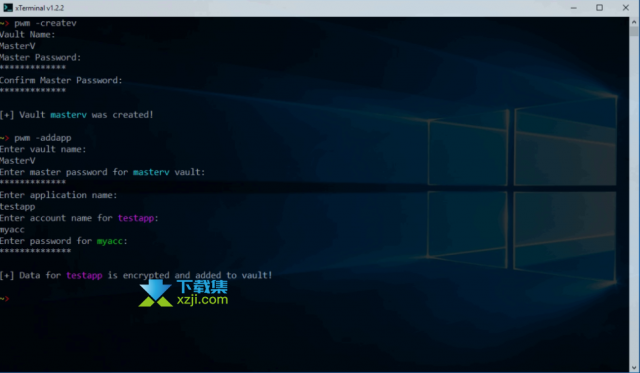Click cyan 'masterv' in vault created message

tap(68, 115)
